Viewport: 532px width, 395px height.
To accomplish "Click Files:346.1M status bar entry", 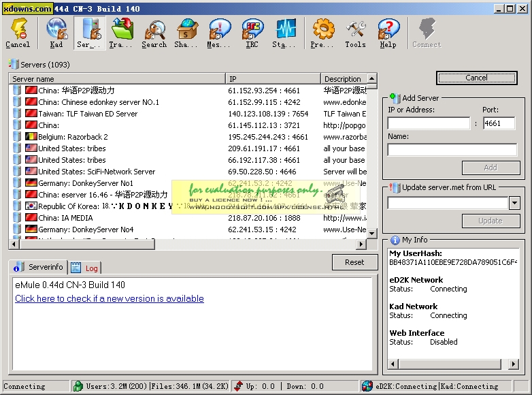I will [190, 386].
